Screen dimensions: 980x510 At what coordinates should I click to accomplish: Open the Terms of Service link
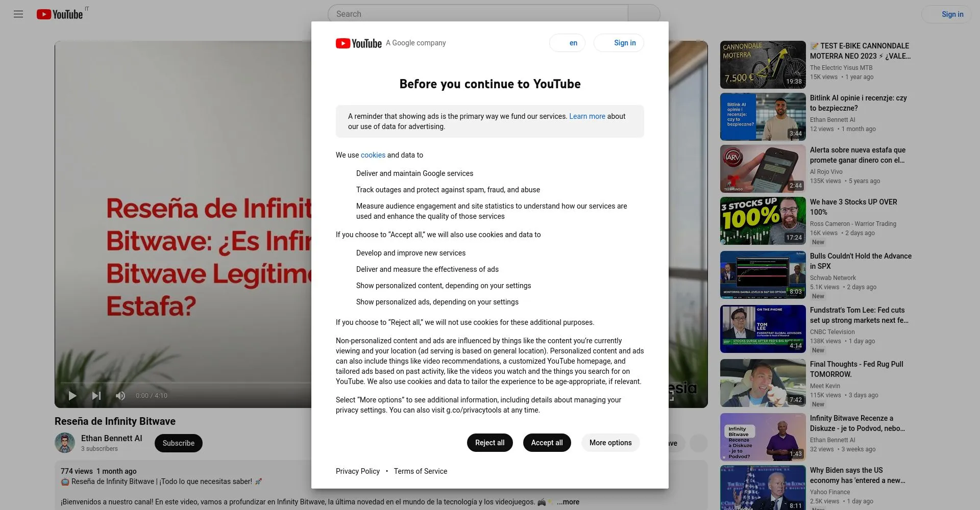pos(420,471)
